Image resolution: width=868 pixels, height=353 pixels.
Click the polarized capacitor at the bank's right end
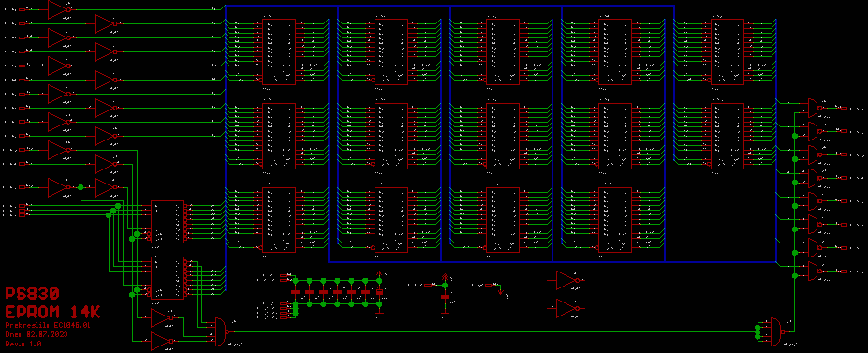coord(379,291)
